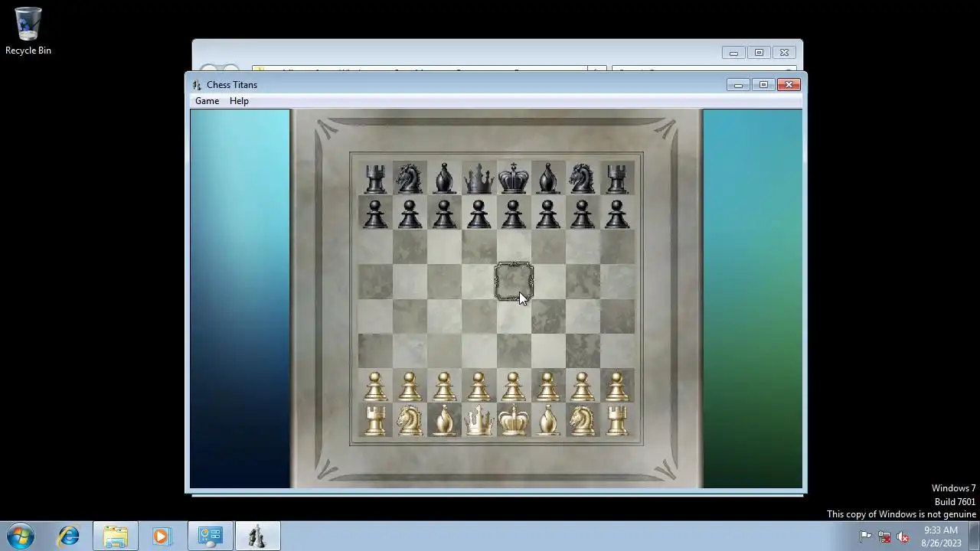Close the background Explorer window
Viewport: 980px width, 551px height.
(x=784, y=53)
